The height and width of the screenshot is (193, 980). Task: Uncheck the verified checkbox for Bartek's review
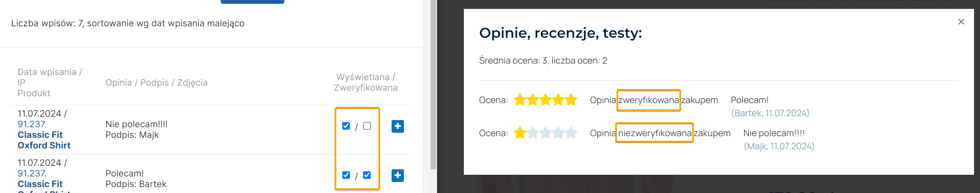coord(367,175)
